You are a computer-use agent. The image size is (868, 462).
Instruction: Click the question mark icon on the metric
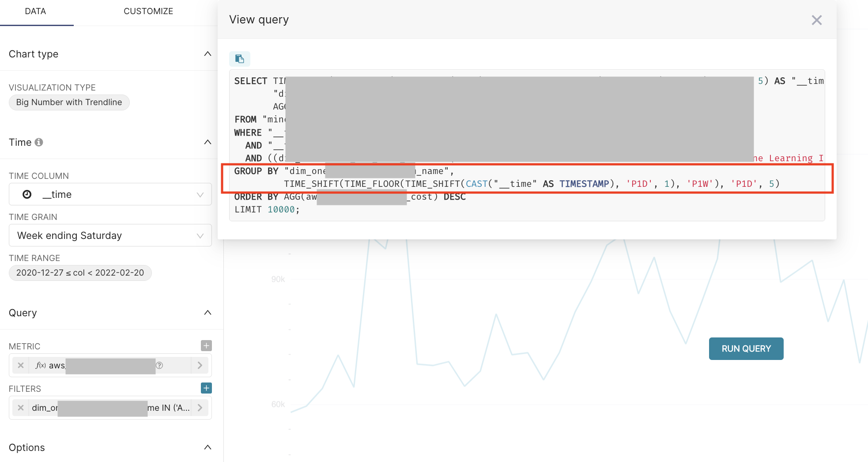tap(160, 365)
